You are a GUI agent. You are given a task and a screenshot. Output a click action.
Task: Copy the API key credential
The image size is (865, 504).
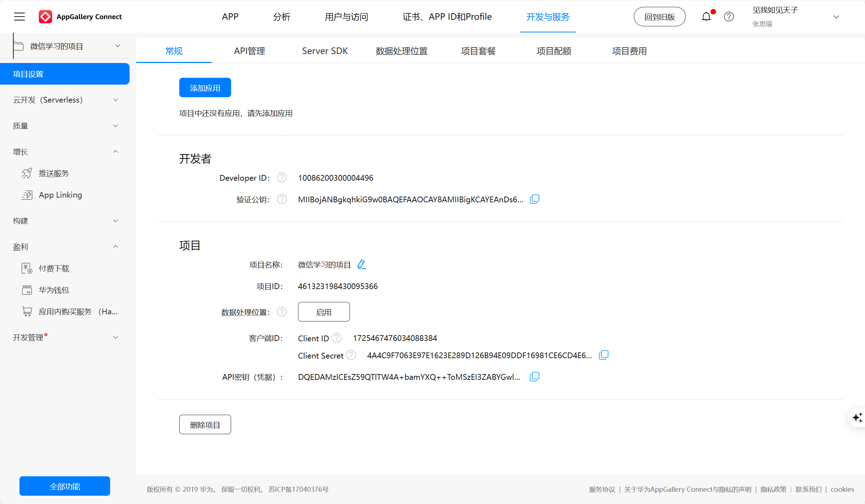click(x=535, y=377)
